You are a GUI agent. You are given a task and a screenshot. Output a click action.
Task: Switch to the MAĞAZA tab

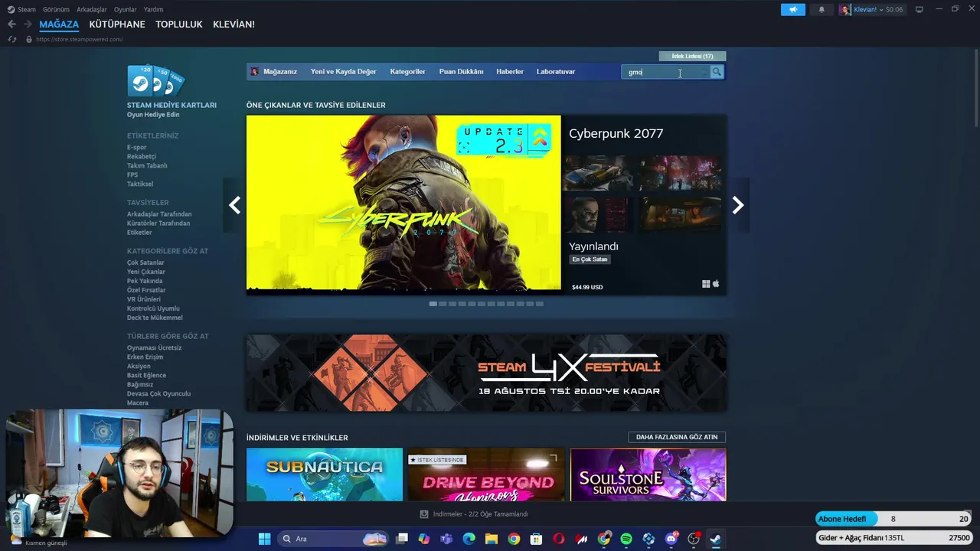tap(59, 24)
